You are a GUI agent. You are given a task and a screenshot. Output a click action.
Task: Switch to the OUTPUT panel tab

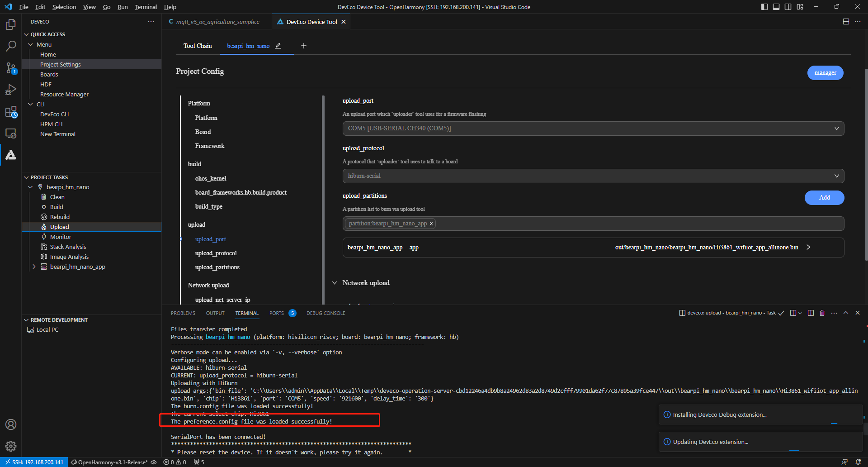pos(215,313)
